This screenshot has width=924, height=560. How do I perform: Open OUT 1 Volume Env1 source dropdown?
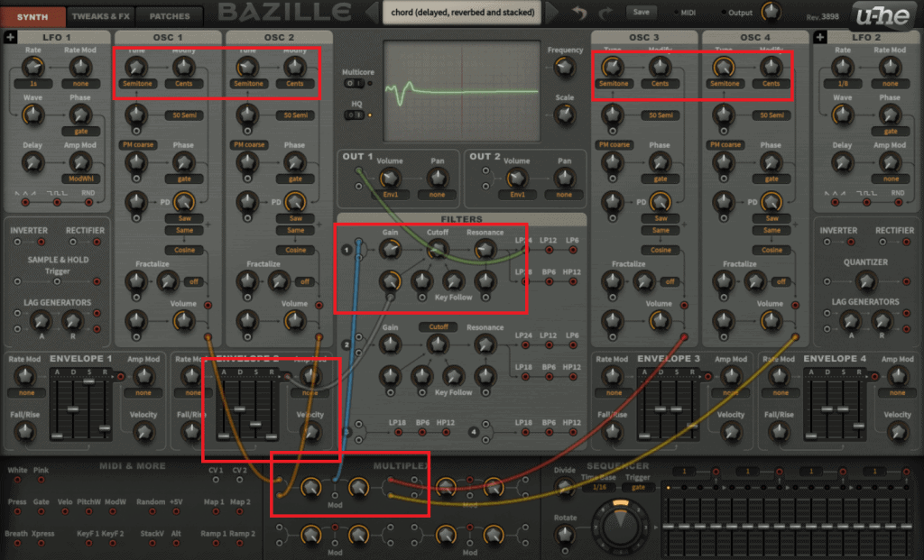[390, 194]
